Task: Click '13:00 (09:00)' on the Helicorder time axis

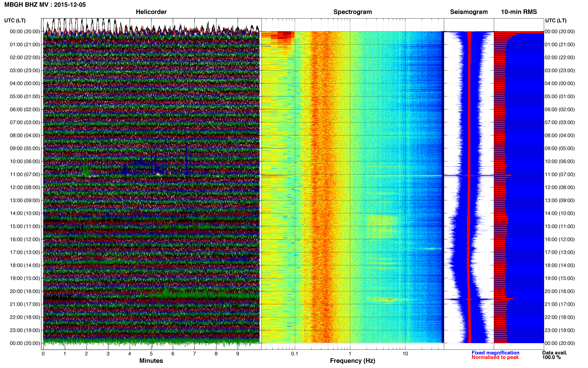Action: coord(25,200)
